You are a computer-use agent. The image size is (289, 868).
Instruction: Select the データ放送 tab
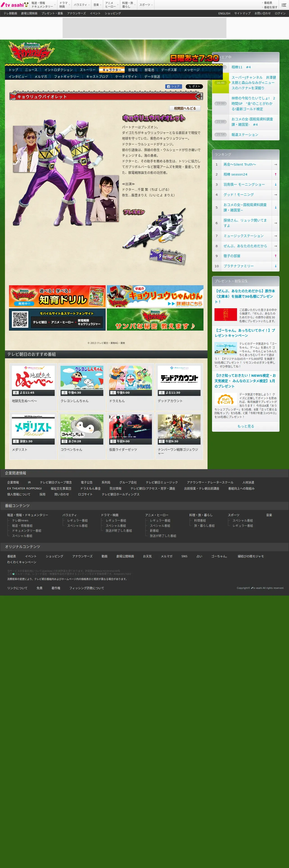[x=152, y=76]
